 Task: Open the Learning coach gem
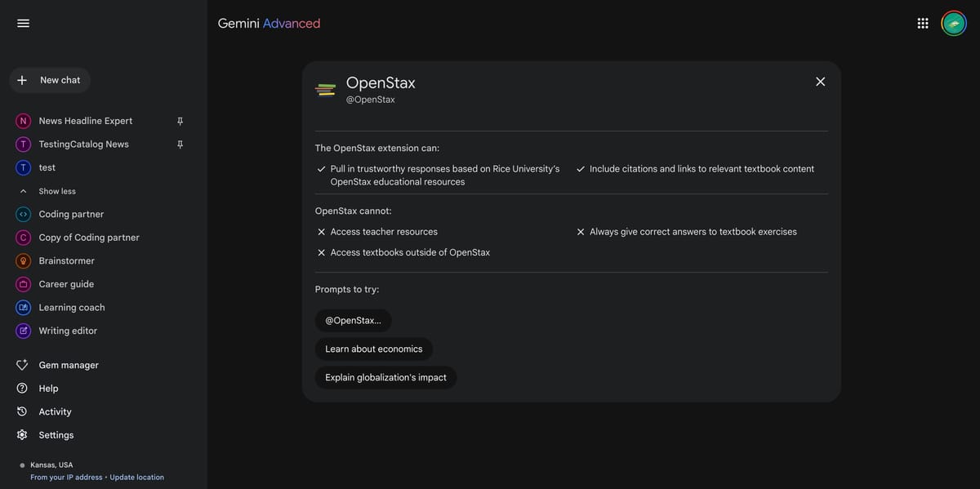tap(71, 306)
